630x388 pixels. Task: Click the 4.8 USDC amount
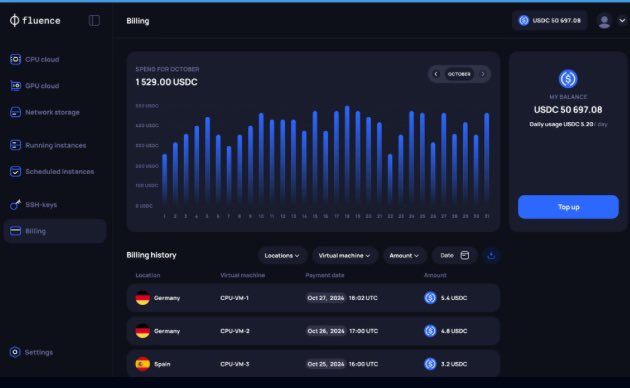454,331
